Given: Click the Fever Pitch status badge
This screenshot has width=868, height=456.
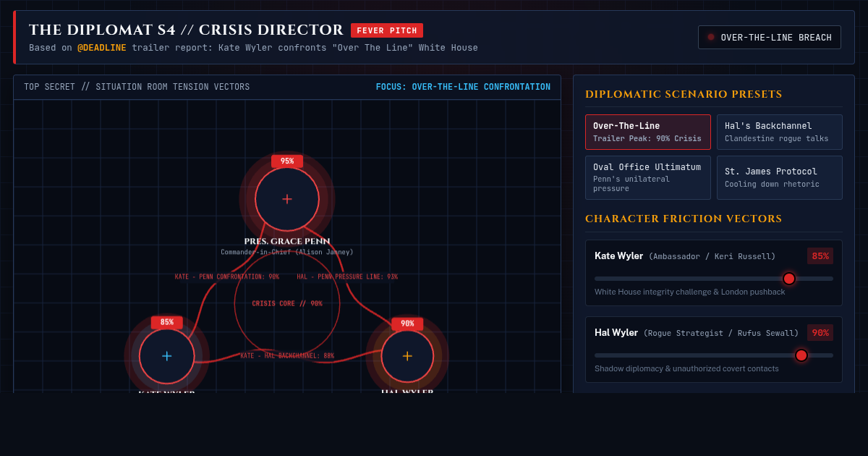Looking at the screenshot, I should click(x=387, y=30).
